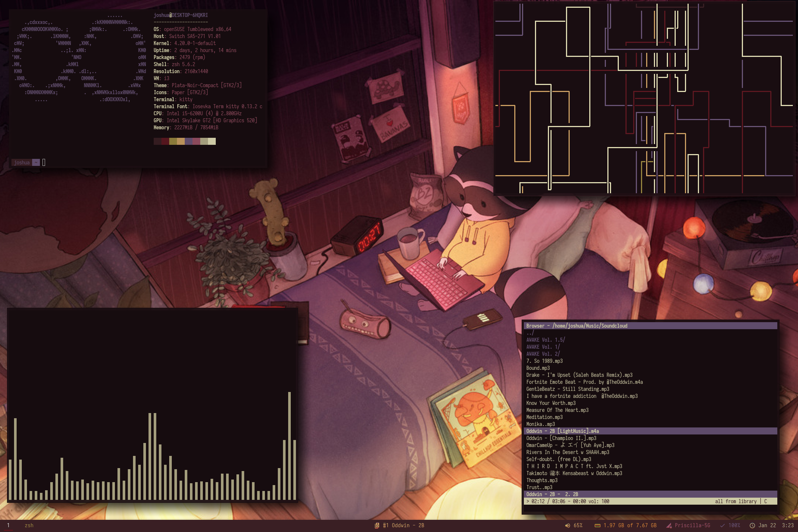Click the memory RAM icon in bar
The height and width of the screenshot is (532, 798).
pos(597,525)
